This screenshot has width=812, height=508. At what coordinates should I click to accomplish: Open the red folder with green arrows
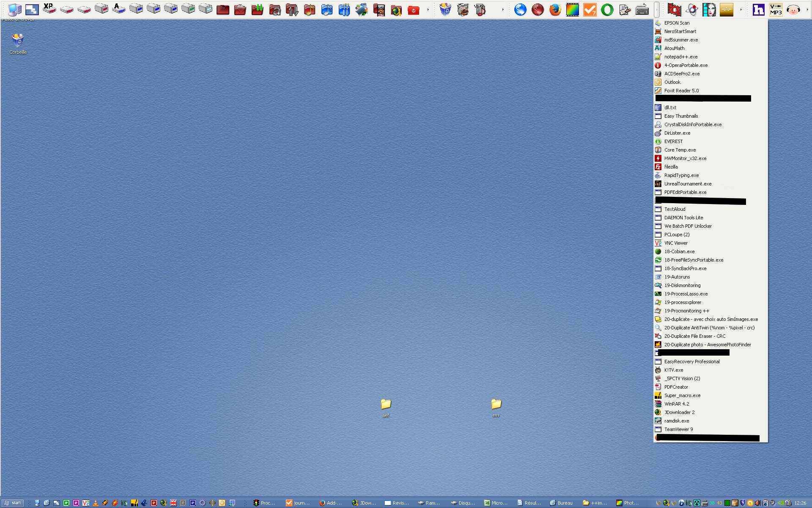click(x=258, y=9)
